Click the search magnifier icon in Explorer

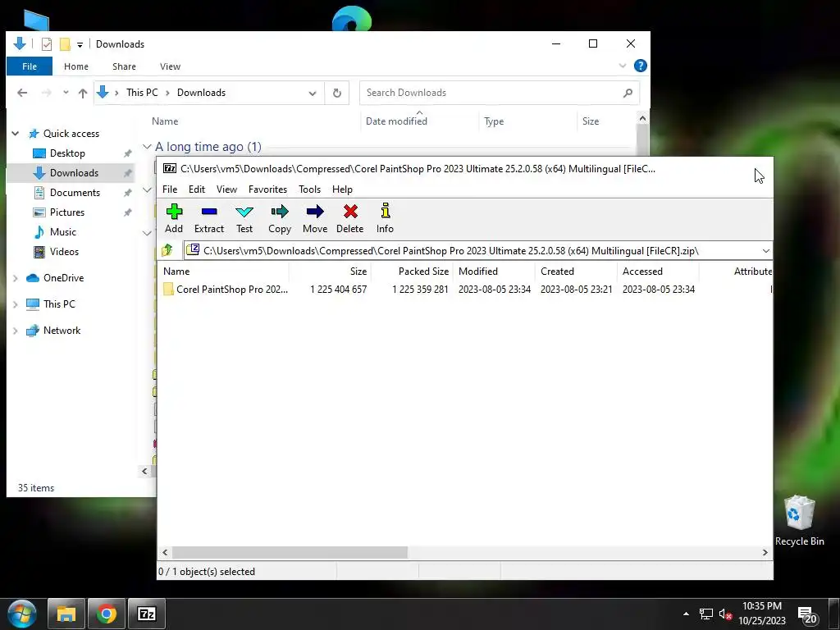(628, 93)
